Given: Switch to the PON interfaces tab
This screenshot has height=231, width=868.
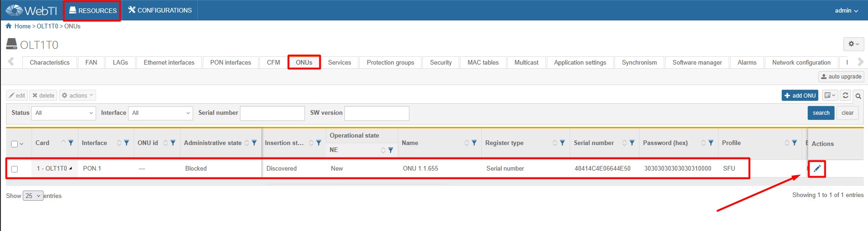Looking at the screenshot, I should 230,62.
